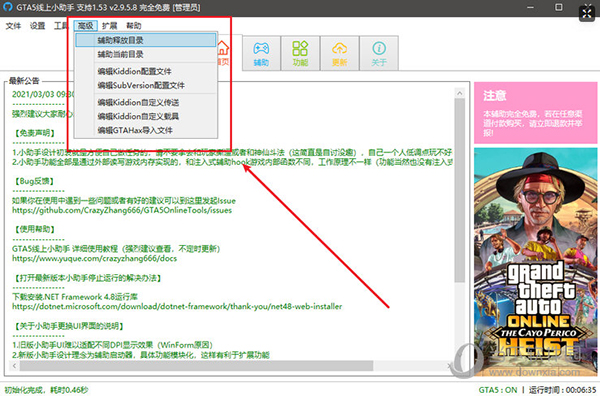The width and height of the screenshot is (600, 396).
Task: Open the 工具 menu
Action: pos(61,26)
